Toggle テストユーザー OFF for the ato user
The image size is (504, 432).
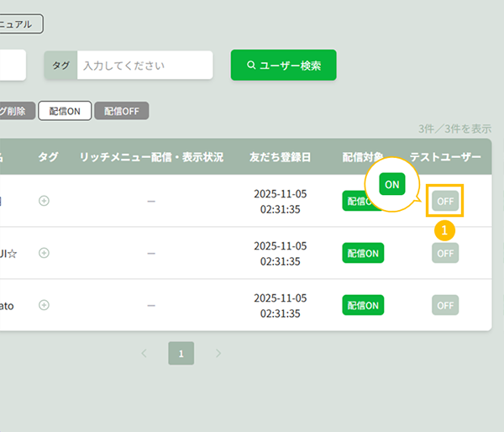point(445,305)
